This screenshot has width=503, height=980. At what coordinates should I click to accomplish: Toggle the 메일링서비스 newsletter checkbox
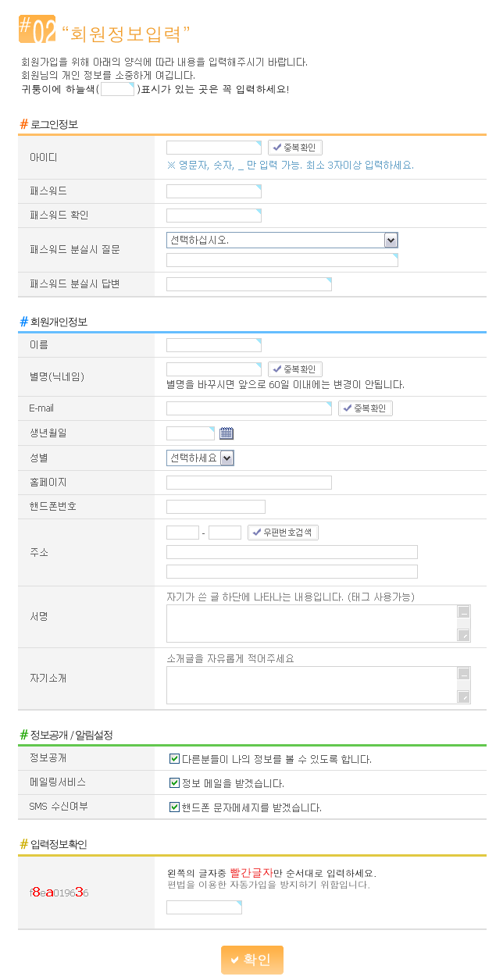point(175,782)
